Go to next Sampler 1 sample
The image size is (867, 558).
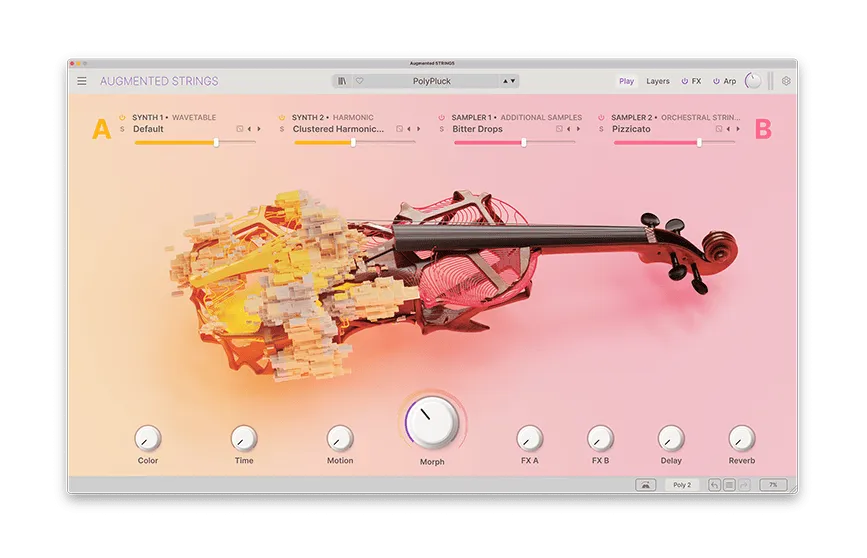pyautogui.click(x=578, y=129)
